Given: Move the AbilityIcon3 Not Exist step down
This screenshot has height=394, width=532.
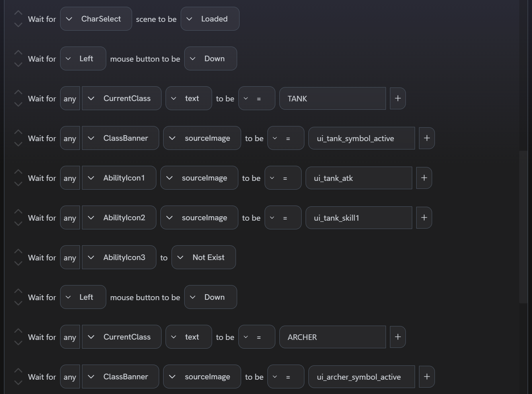Looking at the screenshot, I should tap(18, 263).
